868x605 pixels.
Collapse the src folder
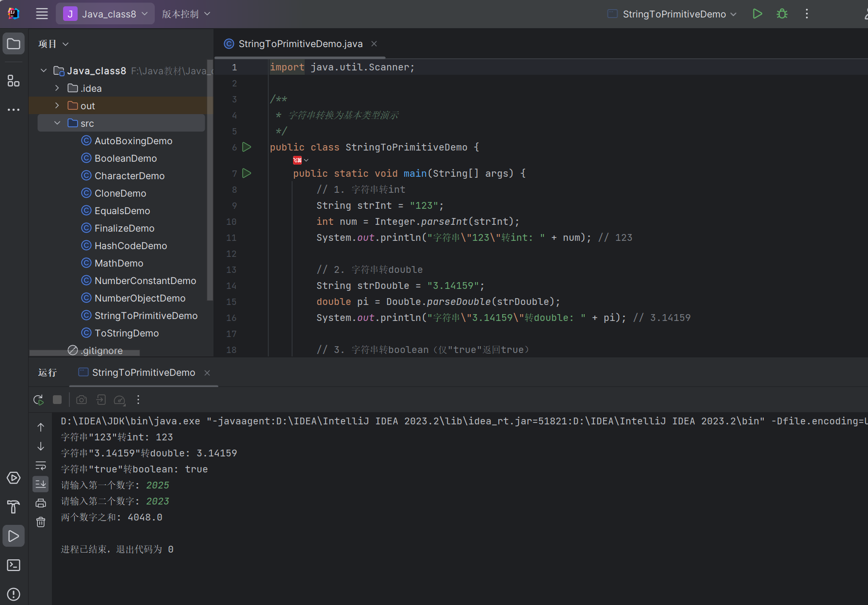pos(57,123)
